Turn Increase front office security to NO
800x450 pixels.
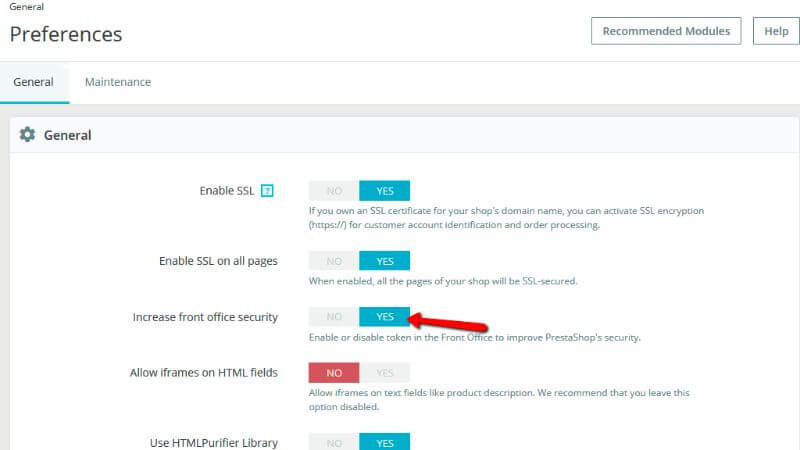click(x=334, y=317)
